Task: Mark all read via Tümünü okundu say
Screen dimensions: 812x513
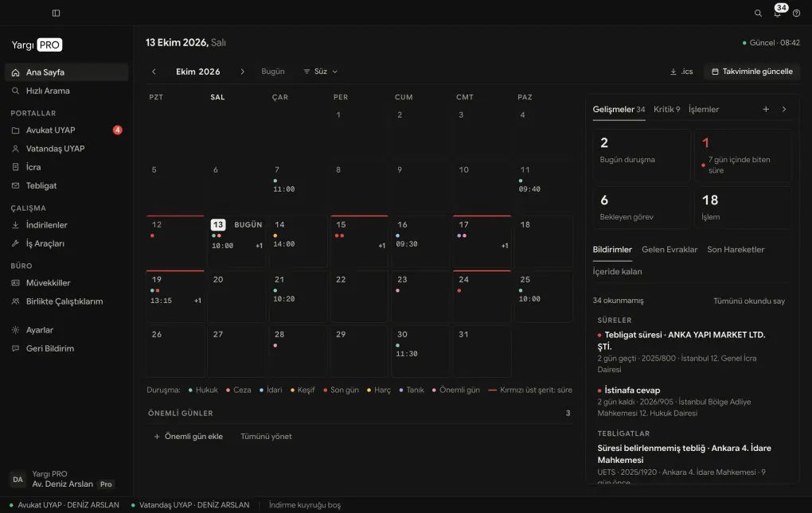Action: pos(749,301)
